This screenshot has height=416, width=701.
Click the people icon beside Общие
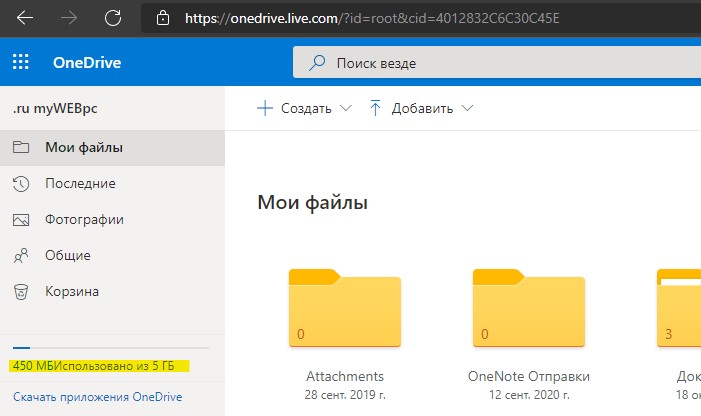(x=21, y=256)
